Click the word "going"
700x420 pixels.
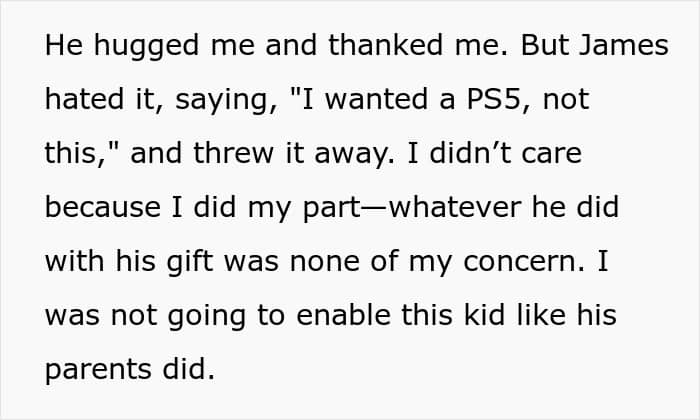[217, 317]
